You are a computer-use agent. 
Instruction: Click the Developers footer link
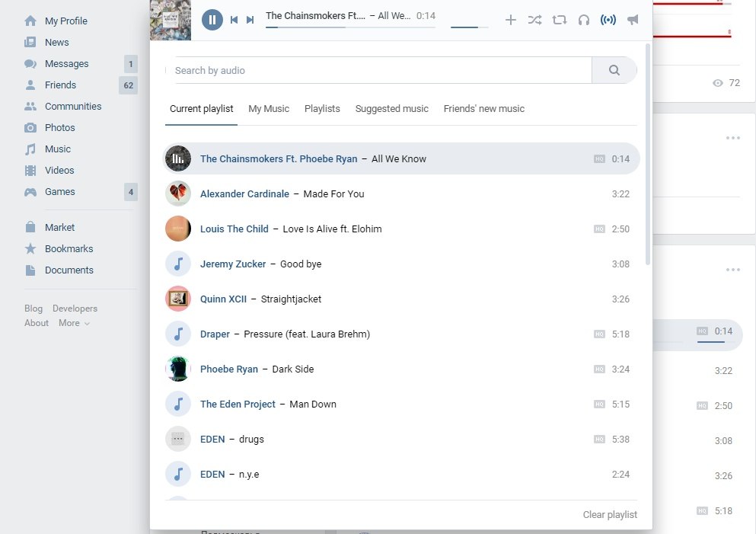[x=75, y=309]
